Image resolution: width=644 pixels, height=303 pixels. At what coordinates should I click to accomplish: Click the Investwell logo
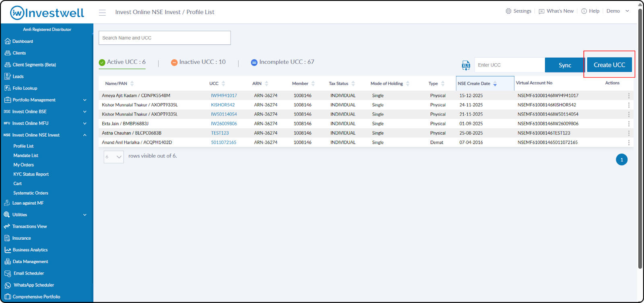(x=47, y=12)
